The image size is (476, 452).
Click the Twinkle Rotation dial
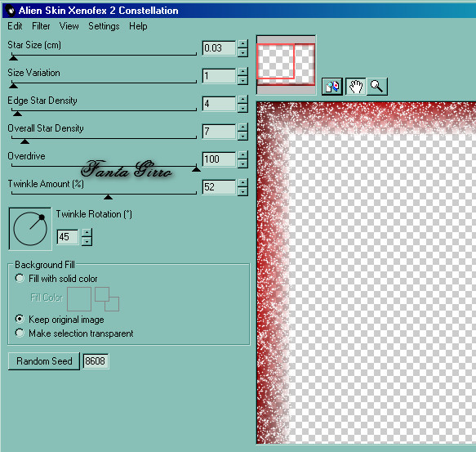(30, 229)
